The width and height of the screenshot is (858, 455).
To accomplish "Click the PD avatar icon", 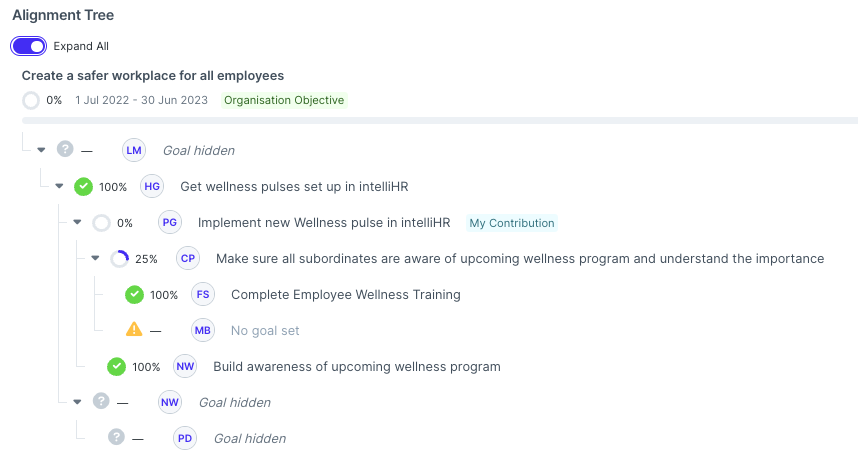I will coord(185,439).
